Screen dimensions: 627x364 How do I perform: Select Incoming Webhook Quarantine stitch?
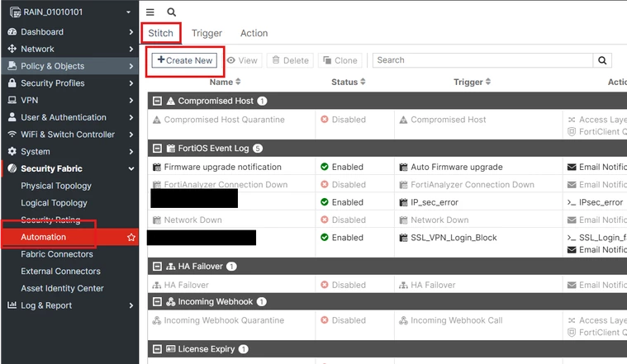(224, 320)
